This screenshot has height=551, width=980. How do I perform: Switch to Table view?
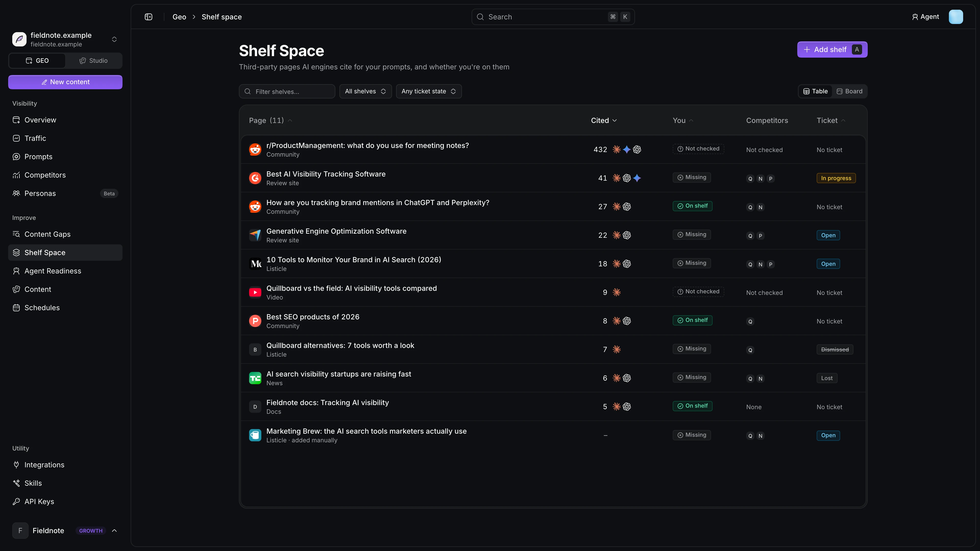point(815,91)
